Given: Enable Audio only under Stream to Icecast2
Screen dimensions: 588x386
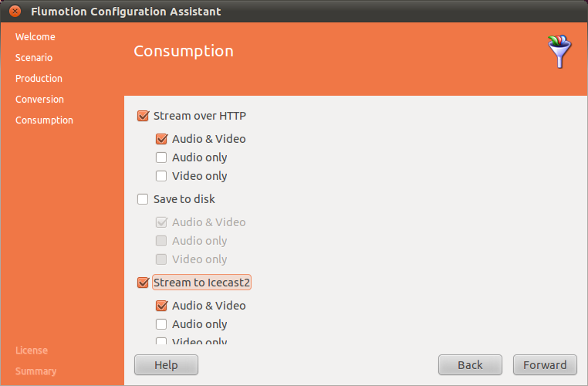Looking at the screenshot, I should point(161,325).
